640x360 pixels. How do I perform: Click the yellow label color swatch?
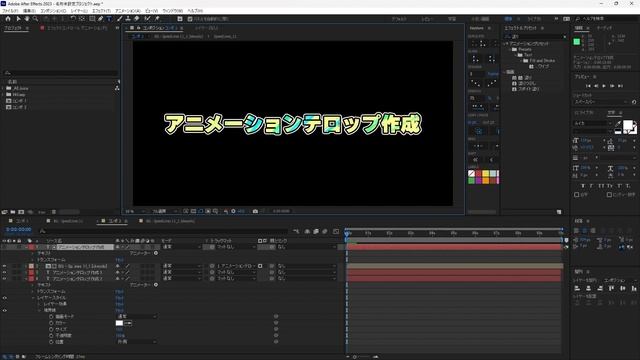(x=485, y=174)
